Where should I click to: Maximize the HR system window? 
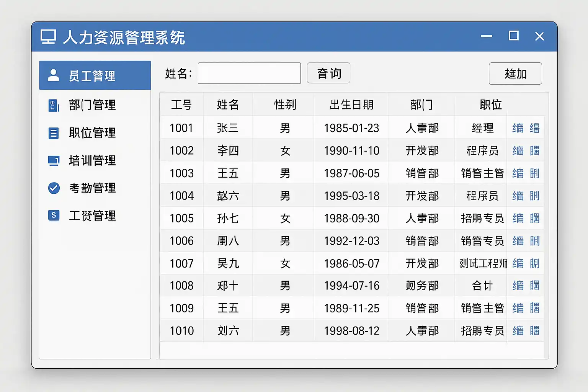click(x=513, y=36)
